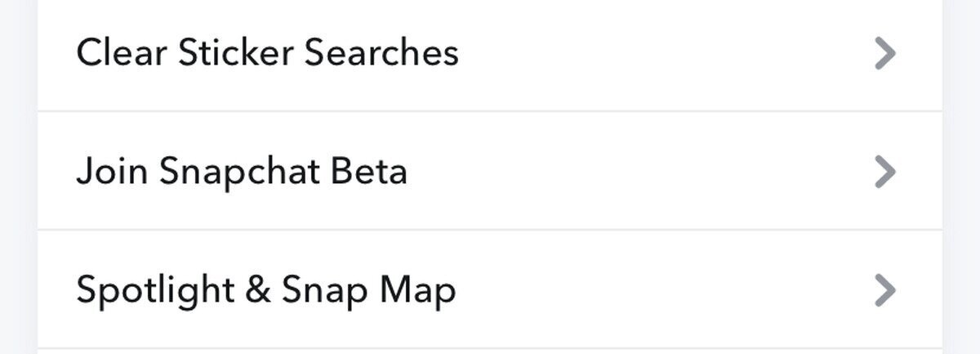
Task: Expand Join Snapchat Beta via right chevron
Action: (x=884, y=172)
